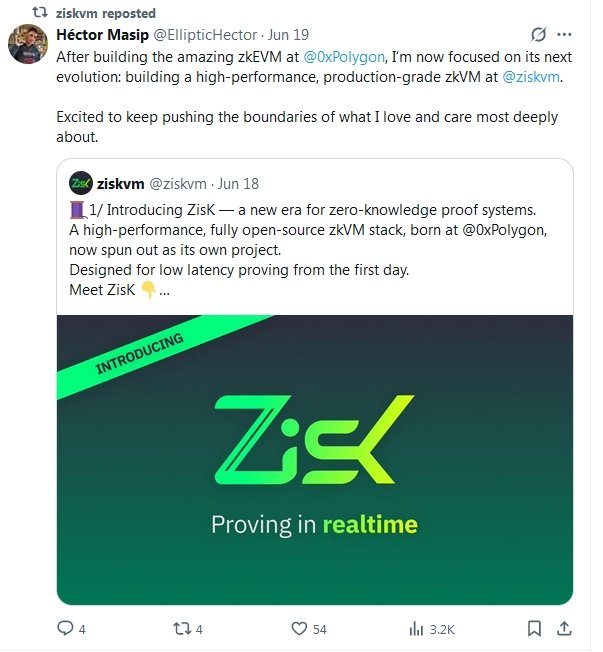The image size is (603, 652).
Task: Click the Grok slashed-circle icon
Action: (x=538, y=35)
